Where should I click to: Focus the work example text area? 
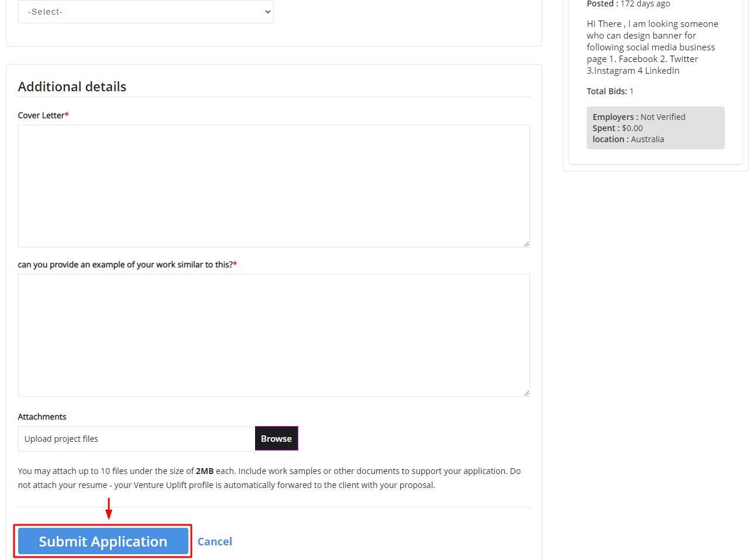[274, 335]
